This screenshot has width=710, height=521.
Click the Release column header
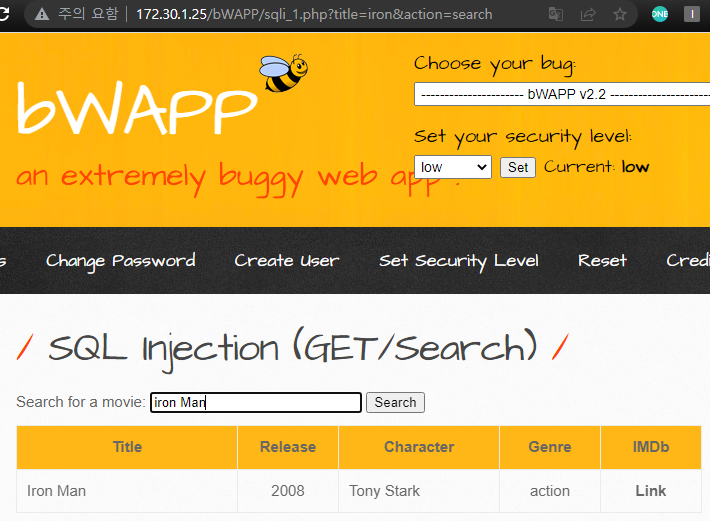(288, 447)
